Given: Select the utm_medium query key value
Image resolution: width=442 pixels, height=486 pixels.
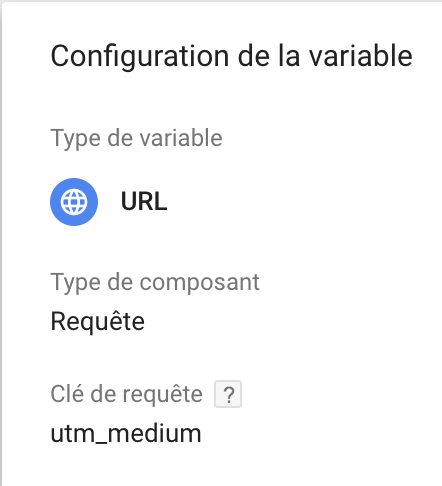Looking at the screenshot, I should [x=126, y=434].
